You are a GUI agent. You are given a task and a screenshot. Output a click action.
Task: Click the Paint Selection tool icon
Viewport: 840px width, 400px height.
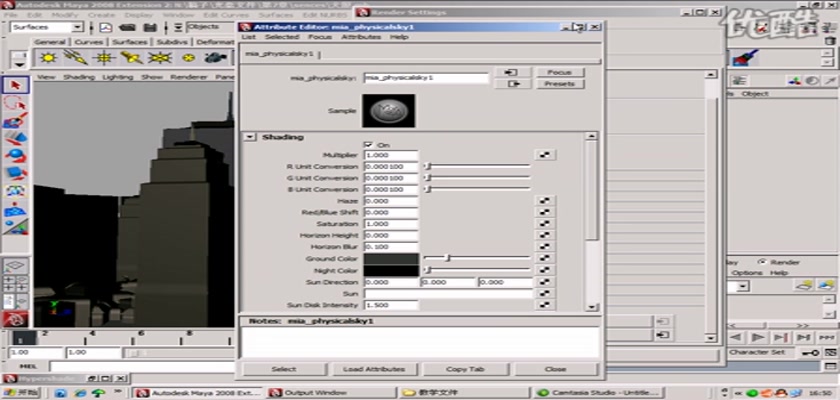coord(15,122)
